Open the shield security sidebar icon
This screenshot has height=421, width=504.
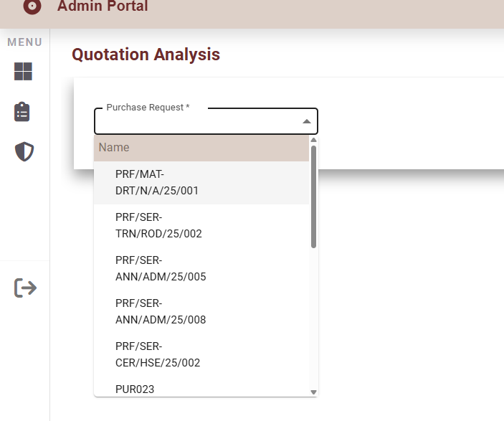pos(24,151)
